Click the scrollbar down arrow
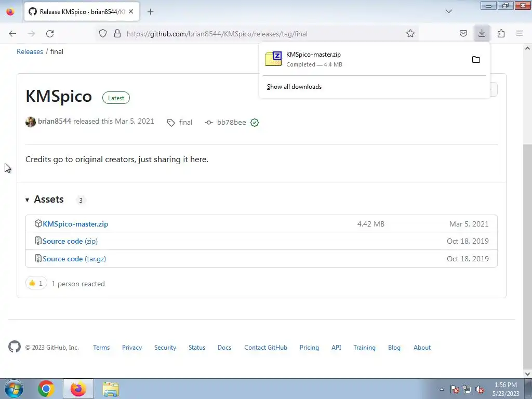532x399 pixels. (528, 374)
